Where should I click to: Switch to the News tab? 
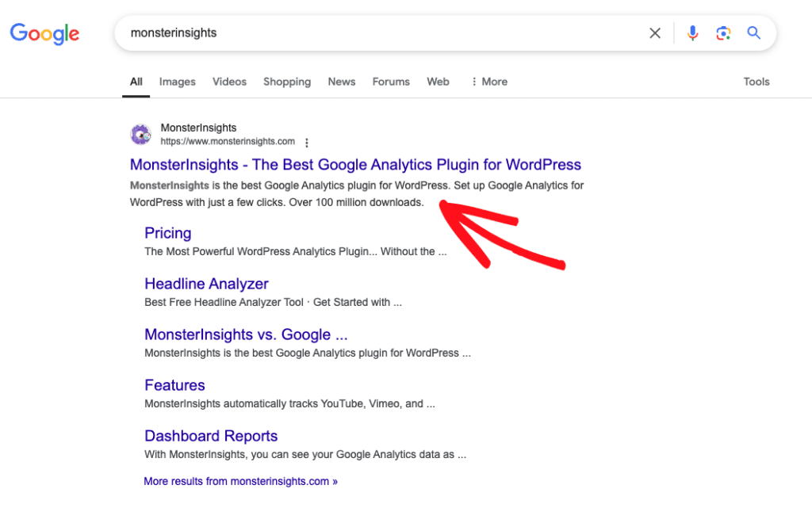click(x=341, y=82)
